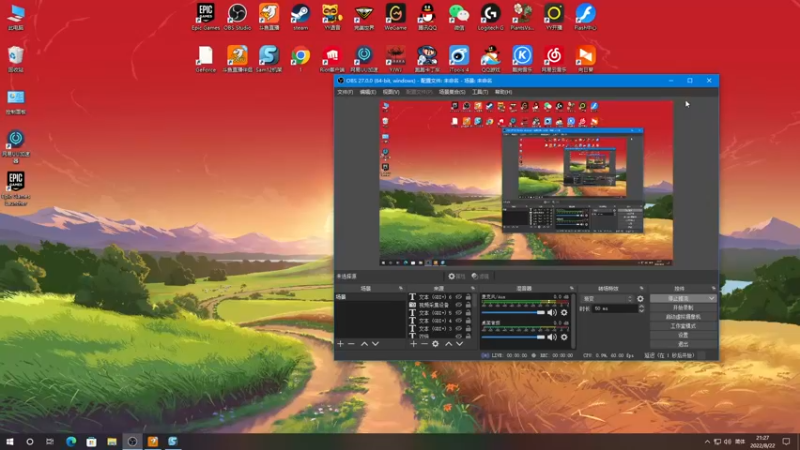The height and width of the screenshot is (450, 800).
Task: Open the 视图(V) menu
Action: coord(391,92)
